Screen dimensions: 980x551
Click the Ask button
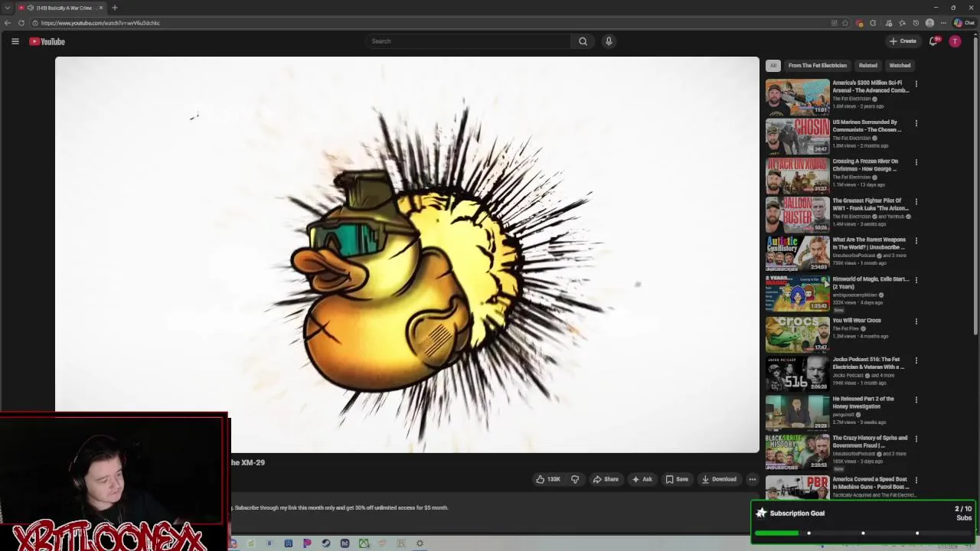642,479
